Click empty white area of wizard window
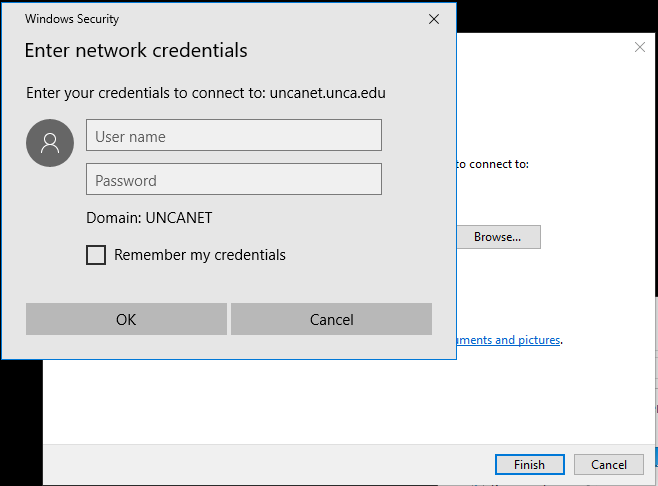The image size is (658, 486). point(300,410)
